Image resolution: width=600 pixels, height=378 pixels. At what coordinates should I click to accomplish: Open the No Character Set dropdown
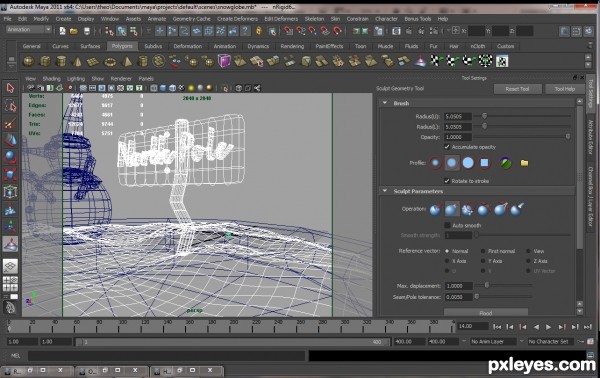pyautogui.click(x=551, y=342)
